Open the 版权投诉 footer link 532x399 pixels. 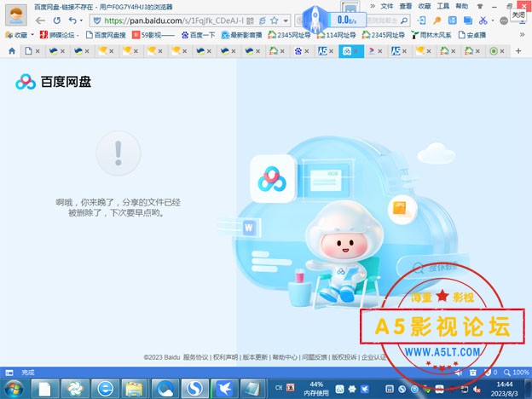pyautogui.click(x=344, y=357)
